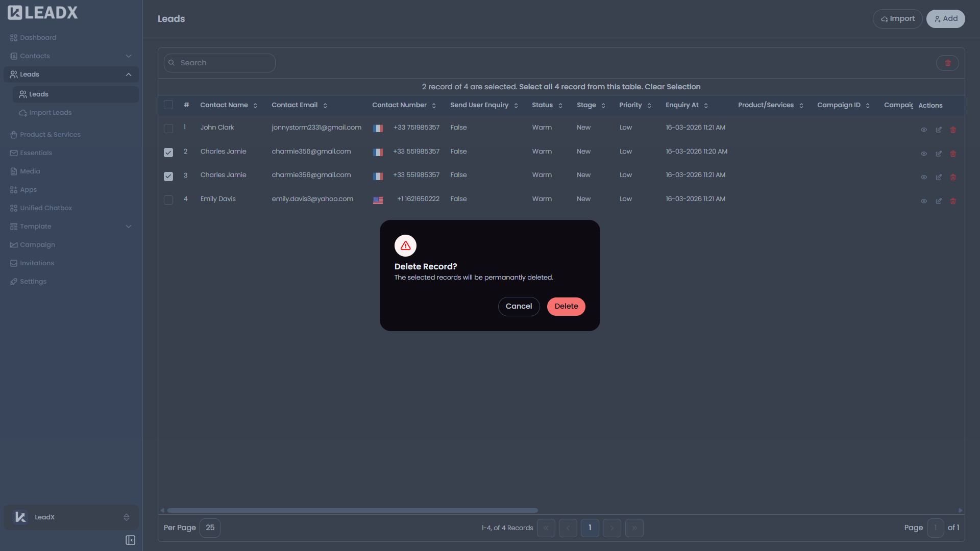Go to last page double-arrow icon
The image size is (980, 551).
pyautogui.click(x=634, y=528)
